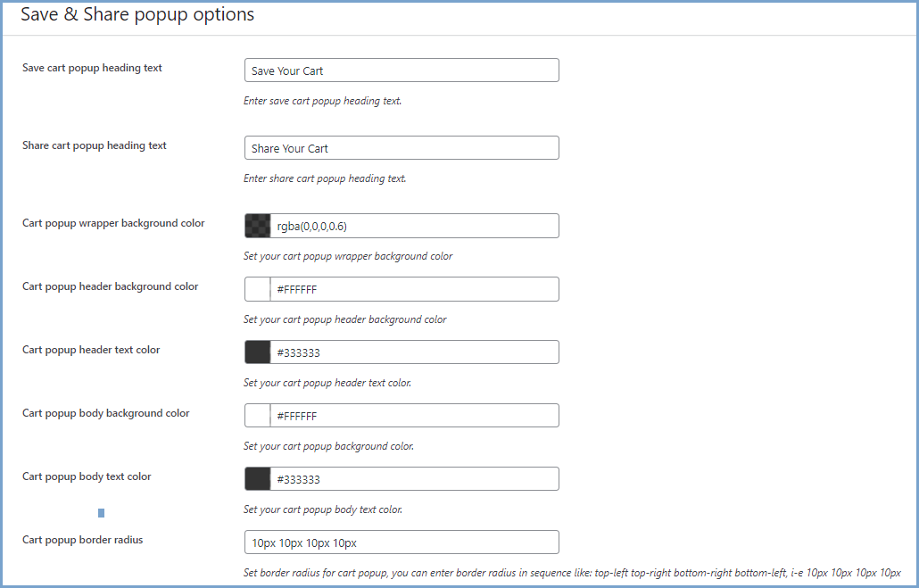Click the Save cart popup heading text field
This screenshot has height=588, width=919.
[402, 70]
